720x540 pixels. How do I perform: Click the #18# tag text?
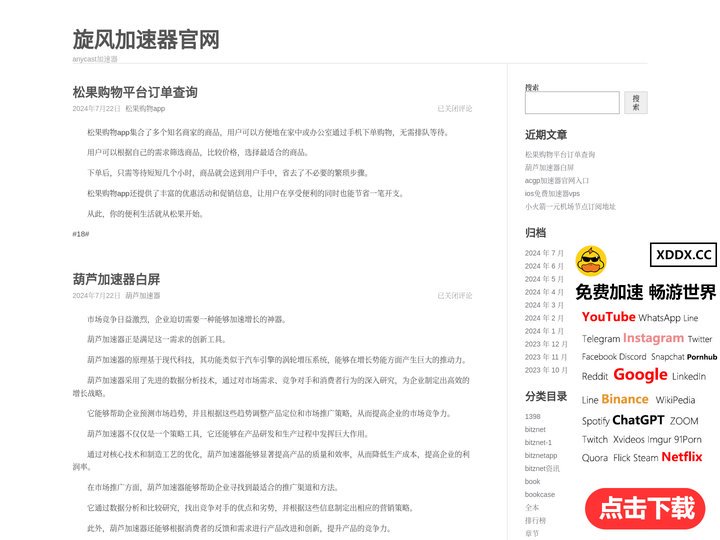[x=81, y=234]
